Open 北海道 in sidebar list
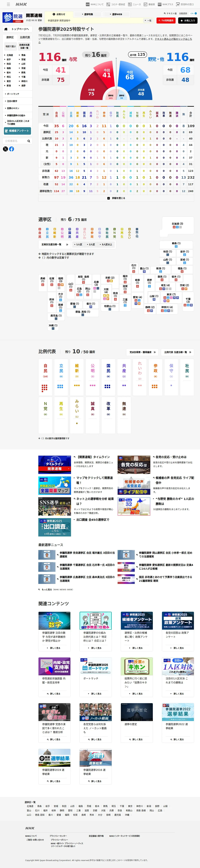 pos(10,55)
